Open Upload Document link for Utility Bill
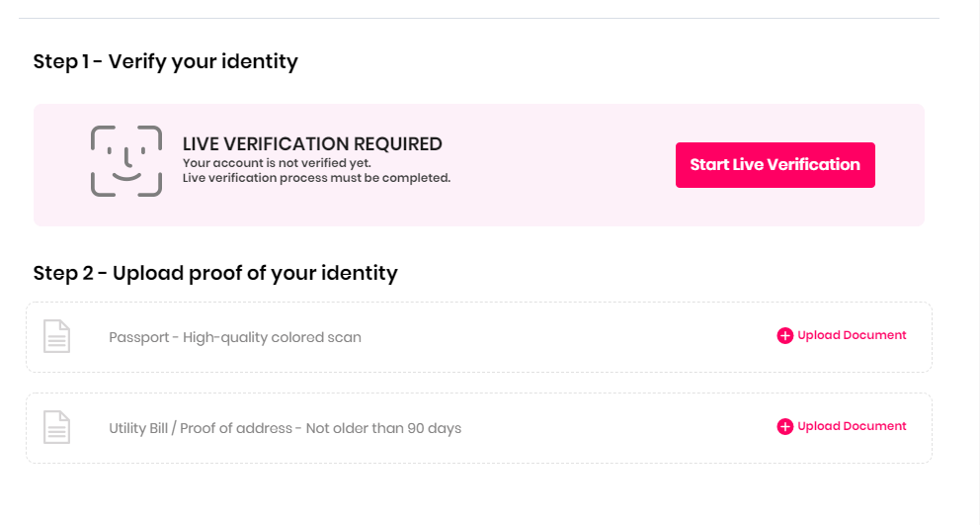The width and height of the screenshot is (980, 525). pos(852,426)
